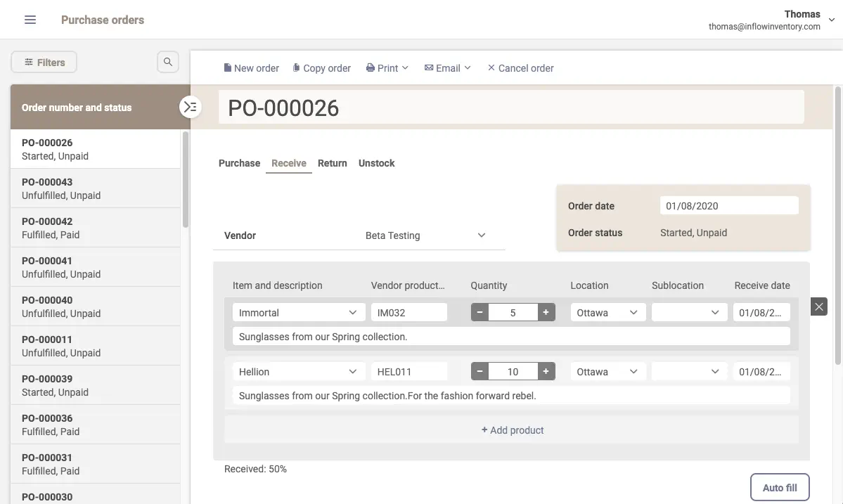This screenshot has width=843, height=504.
Task: Decrease Immortal quantity with the minus button
Action: 479,312
